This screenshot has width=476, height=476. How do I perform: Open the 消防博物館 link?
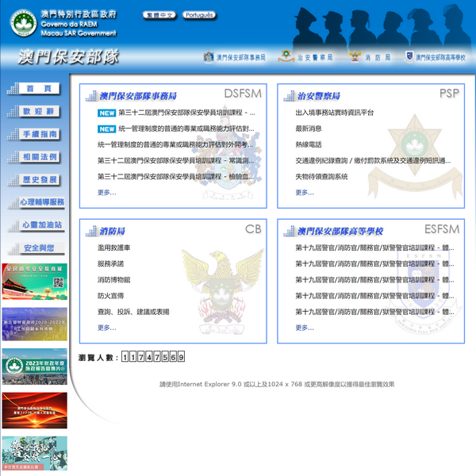tap(115, 279)
